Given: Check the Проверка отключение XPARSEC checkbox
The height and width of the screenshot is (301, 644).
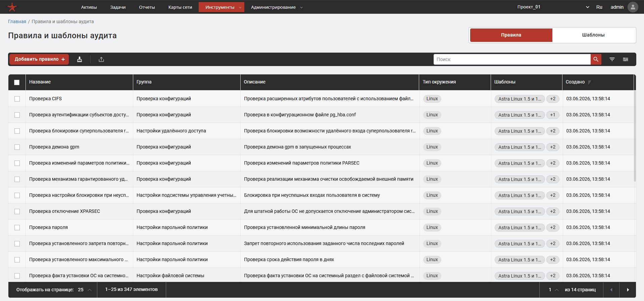Looking at the screenshot, I should click(x=17, y=212).
